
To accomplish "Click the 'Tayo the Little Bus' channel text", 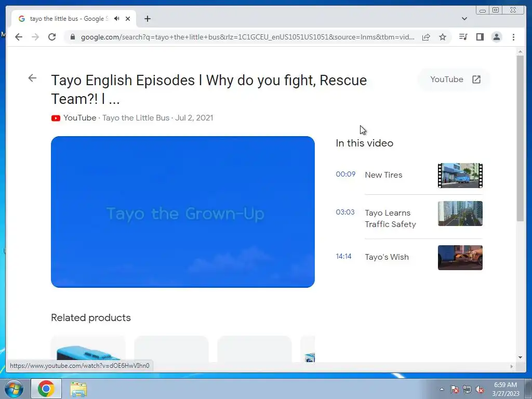I will point(136,118).
